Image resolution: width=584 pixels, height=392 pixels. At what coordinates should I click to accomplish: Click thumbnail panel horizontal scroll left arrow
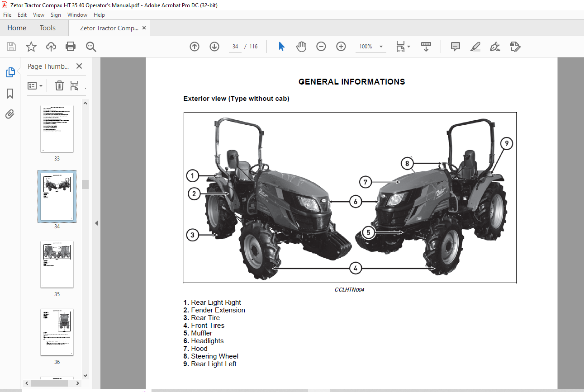(26, 383)
